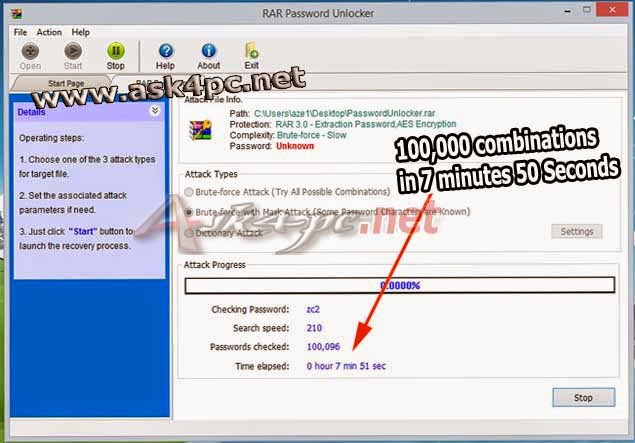Viewport: 635px width, 443px height.
Task: Click the checking password value zc2
Action: pos(313,309)
